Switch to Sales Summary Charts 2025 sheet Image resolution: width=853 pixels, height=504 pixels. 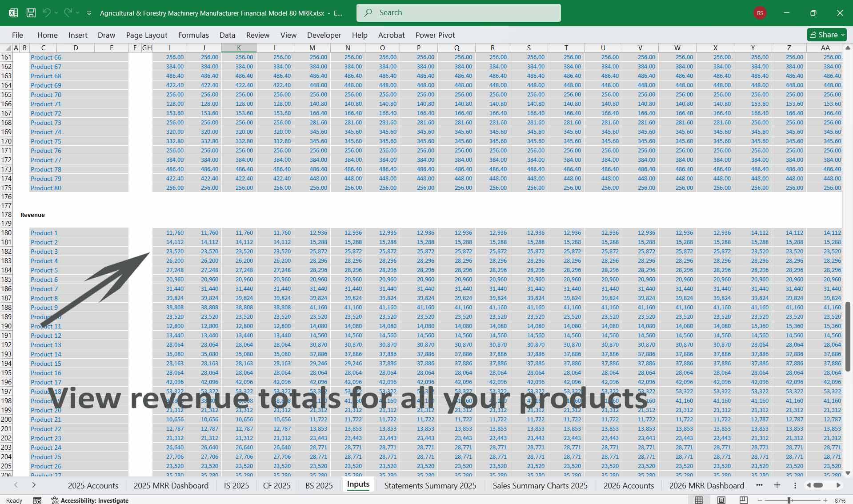[x=540, y=485]
